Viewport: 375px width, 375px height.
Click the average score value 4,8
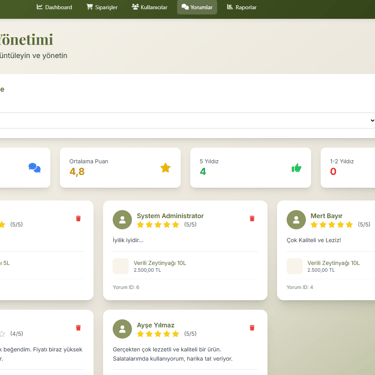pyautogui.click(x=77, y=172)
